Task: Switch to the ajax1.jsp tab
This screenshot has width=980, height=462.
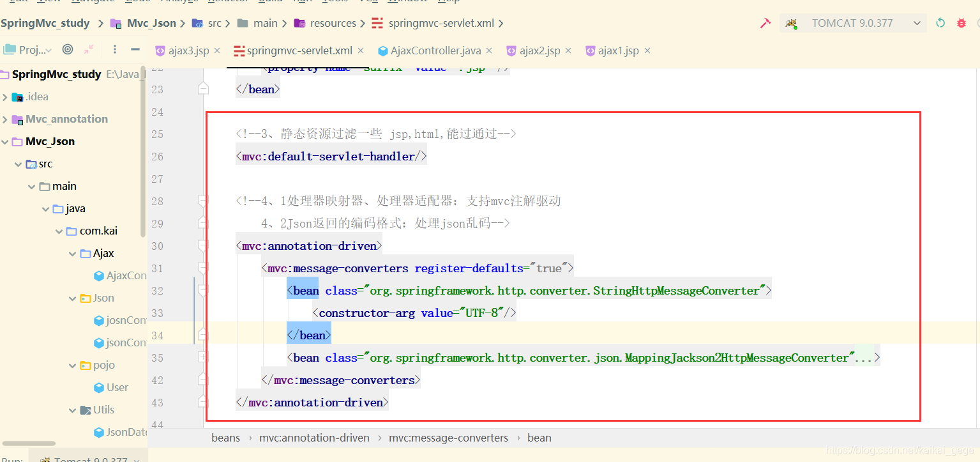Action: pos(619,50)
